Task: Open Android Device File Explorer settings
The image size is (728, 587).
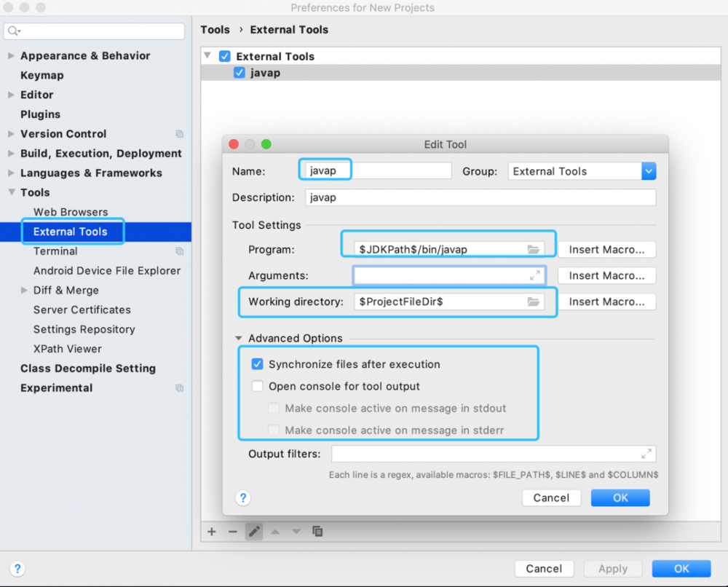Action: click(107, 271)
